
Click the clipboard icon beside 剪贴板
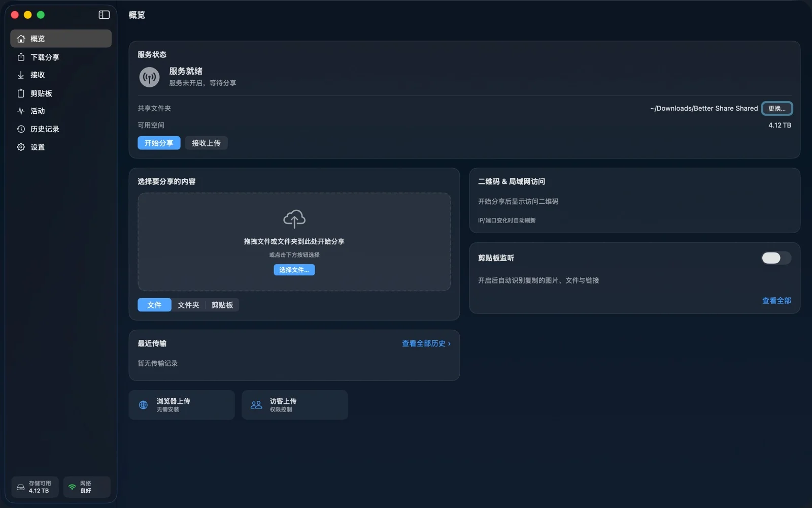click(21, 93)
